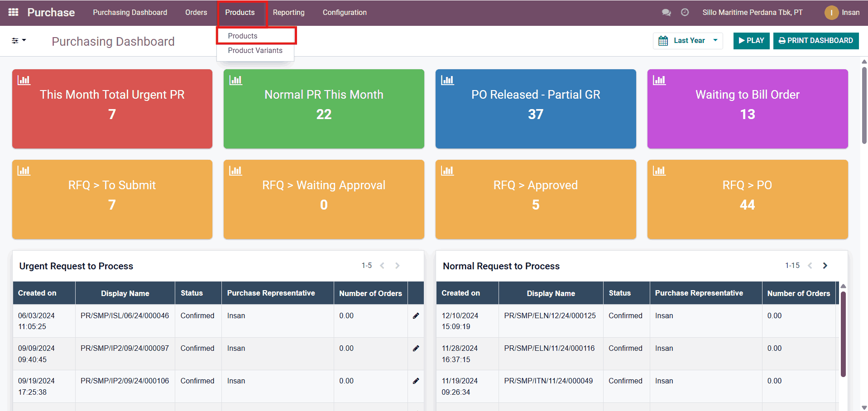Click pencil icon for PR/SMP/IP2/09/24/000097 row
868x411 pixels.
416,349
